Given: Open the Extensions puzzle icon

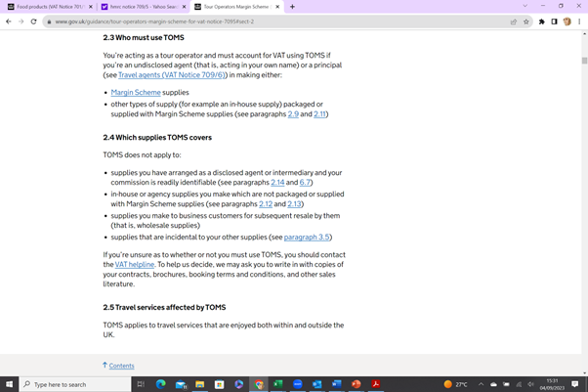Looking at the screenshot, I should 542,22.
